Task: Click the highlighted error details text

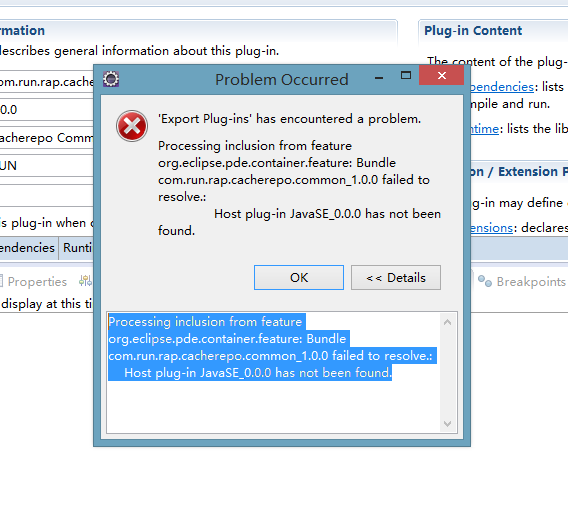Action: 272,347
